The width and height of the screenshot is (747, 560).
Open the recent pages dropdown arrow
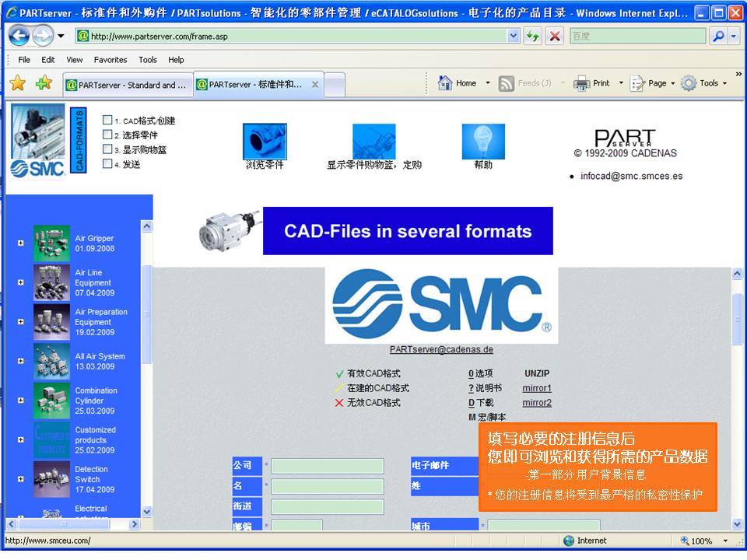click(x=61, y=36)
